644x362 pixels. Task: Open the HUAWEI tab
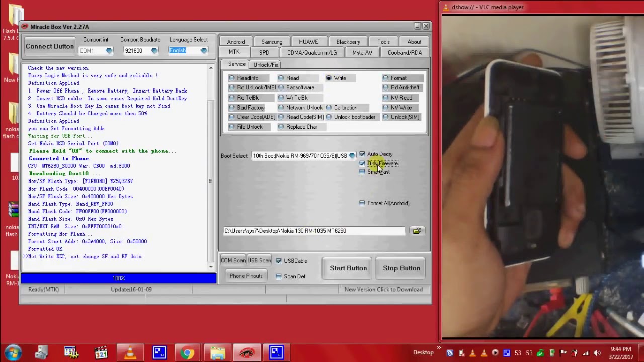(309, 42)
